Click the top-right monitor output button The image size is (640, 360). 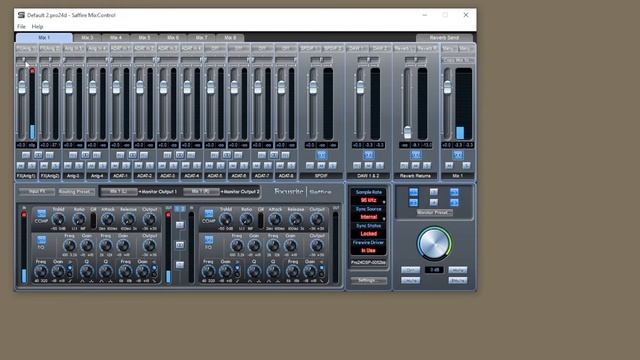coord(454,192)
